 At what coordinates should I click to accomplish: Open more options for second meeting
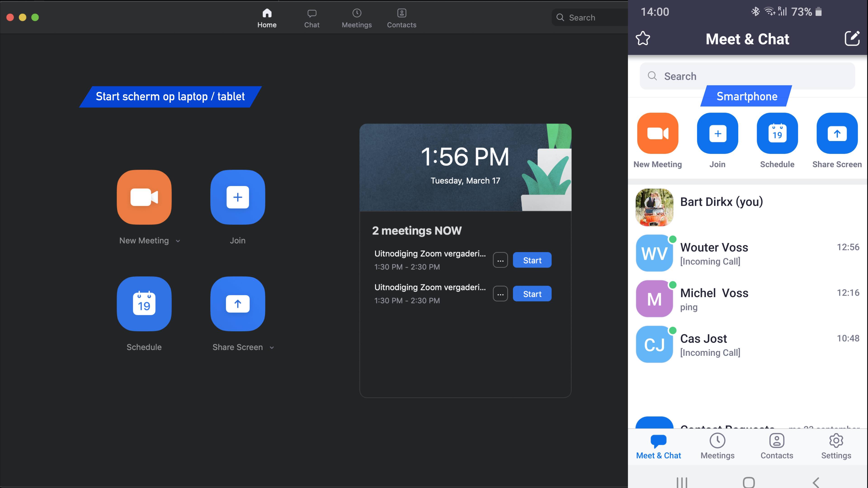tap(500, 294)
